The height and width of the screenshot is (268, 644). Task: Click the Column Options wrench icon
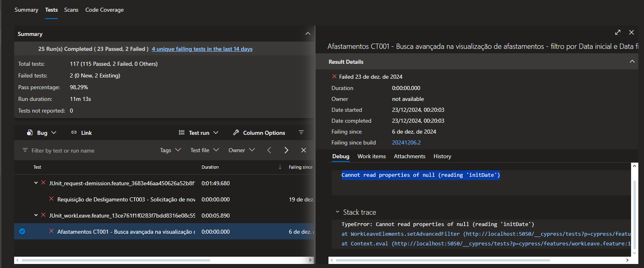click(x=236, y=132)
